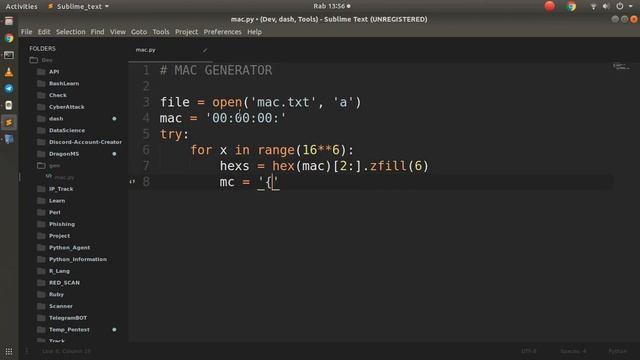The height and width of the screenshot is (360, 640).
Task: Click the line 8 gutter marker icon
Action: point(132,182)
